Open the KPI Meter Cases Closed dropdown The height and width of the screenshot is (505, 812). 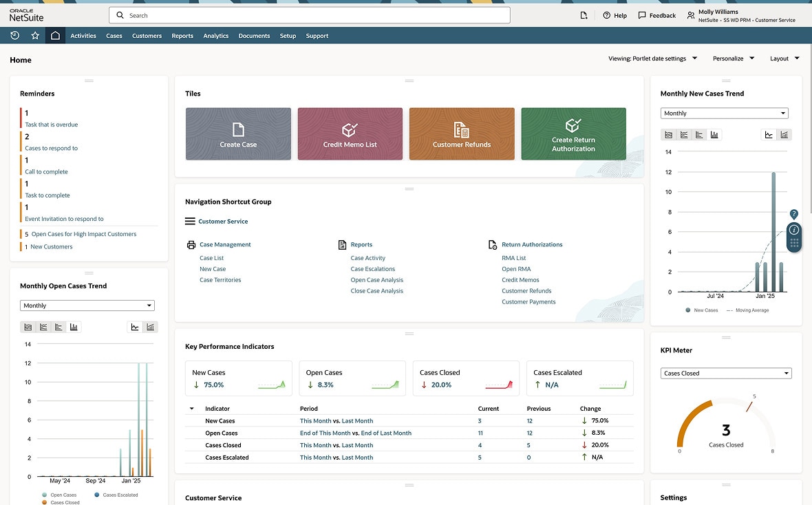coord(726,374)
